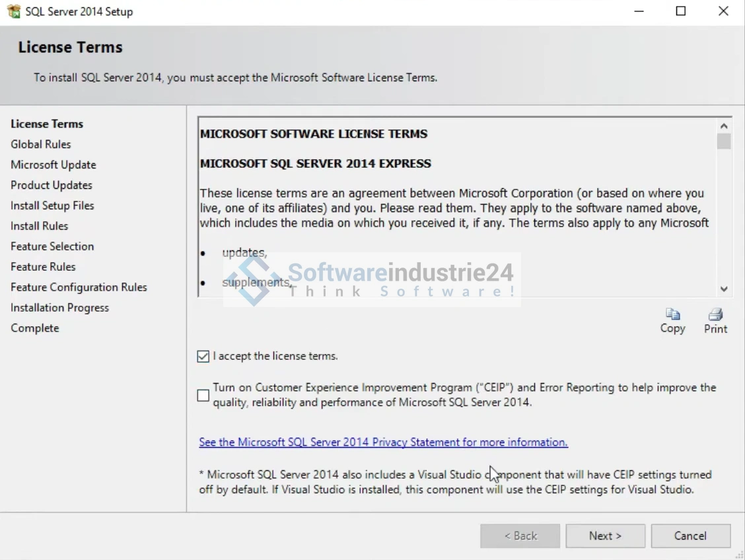The width and height of the screenshot is (745, 560).
Task: Click the Installation Progress step
Action: pos(59,308)
